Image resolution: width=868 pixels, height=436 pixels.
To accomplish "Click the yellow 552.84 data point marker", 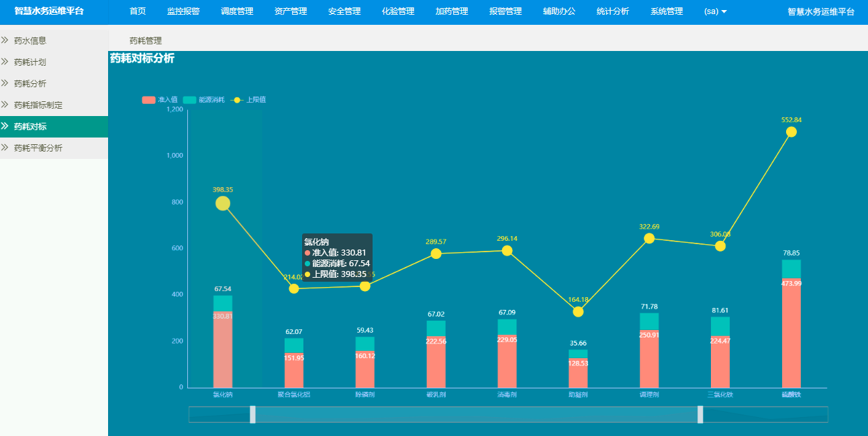I will click(x=791, y=132).
